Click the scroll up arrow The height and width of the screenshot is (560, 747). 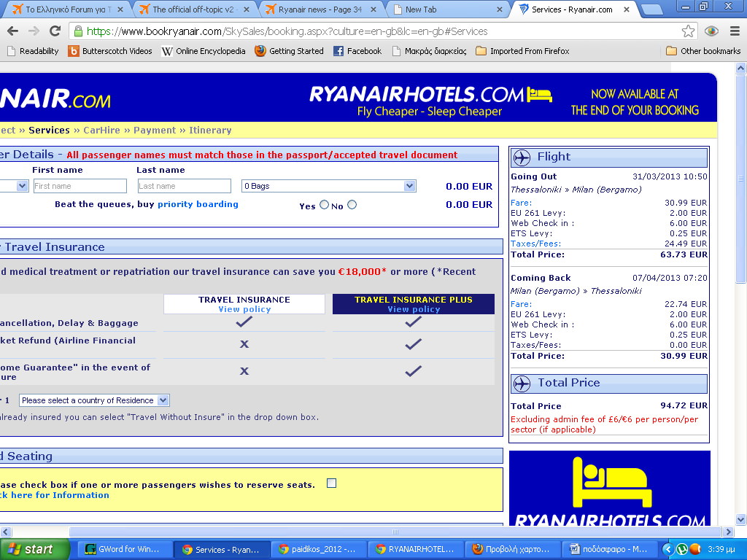click(741, 68)
